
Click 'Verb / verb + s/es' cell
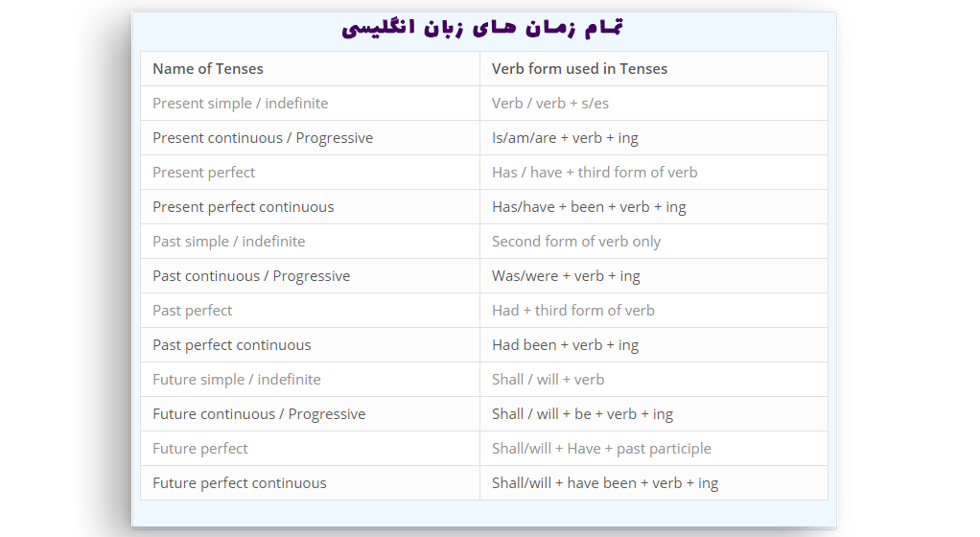(x=654, y=104)
